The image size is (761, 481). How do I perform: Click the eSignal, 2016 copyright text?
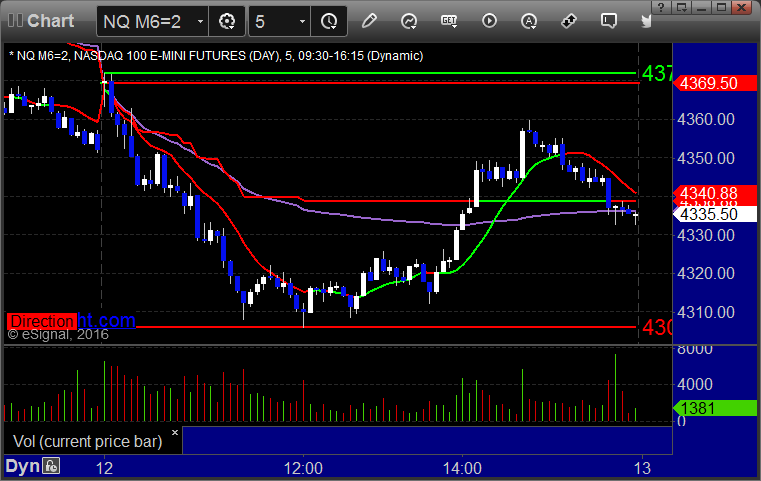pos(58,334)
